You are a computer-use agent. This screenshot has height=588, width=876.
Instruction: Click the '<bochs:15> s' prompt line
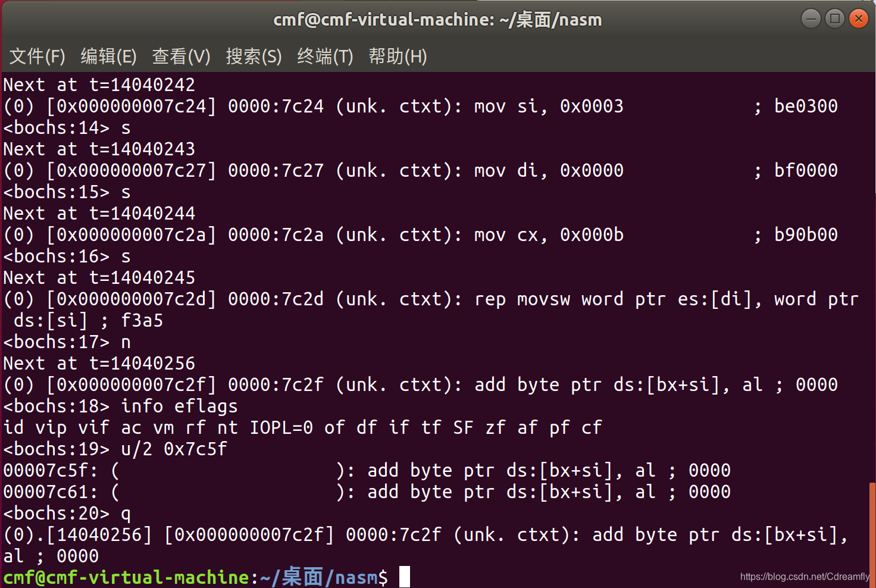coord(67,192)
